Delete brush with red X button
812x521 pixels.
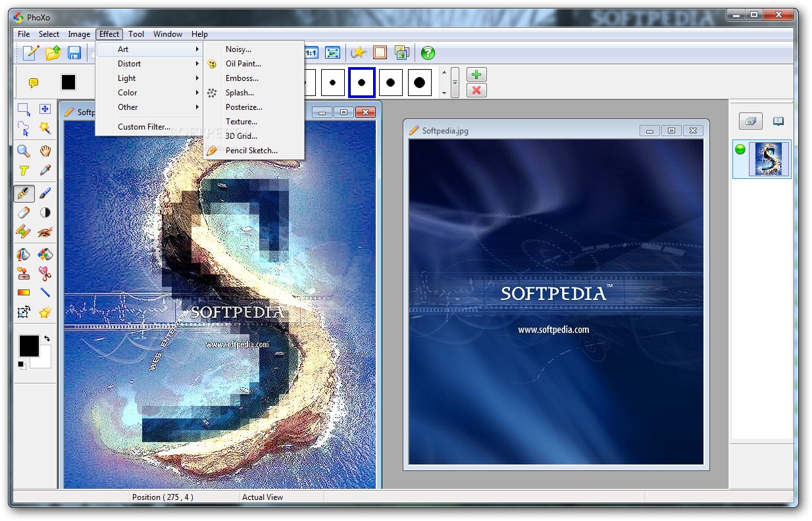476,90
